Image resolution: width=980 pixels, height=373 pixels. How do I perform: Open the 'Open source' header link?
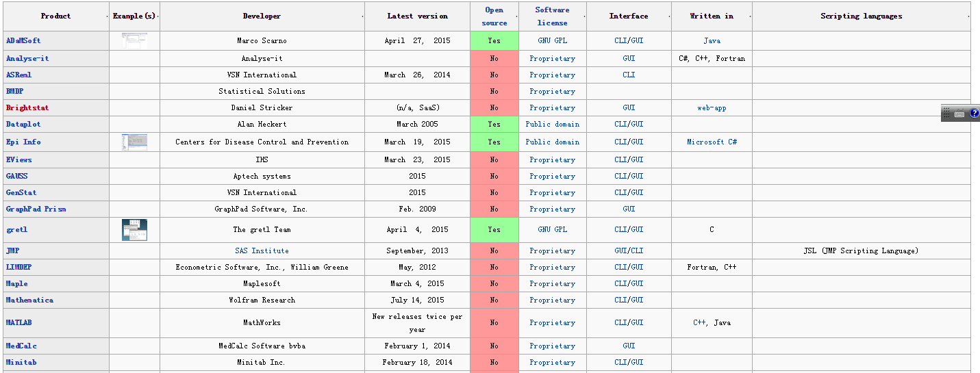[494, 16]
